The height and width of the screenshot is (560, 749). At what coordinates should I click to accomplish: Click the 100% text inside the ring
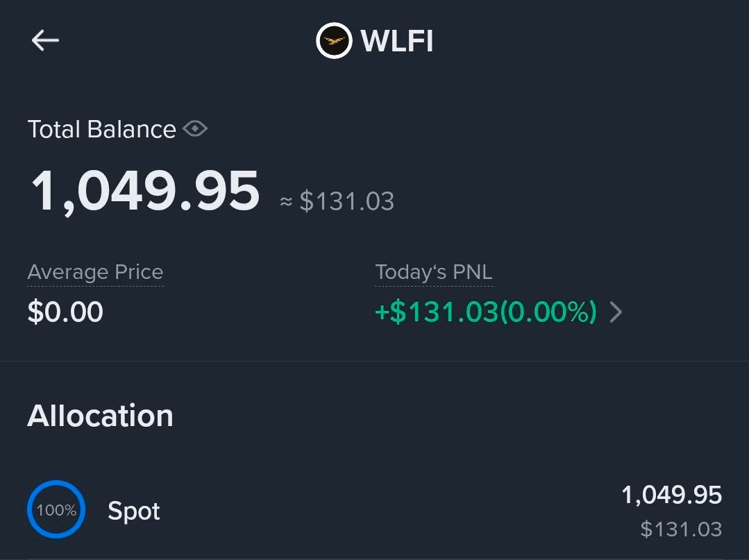coord(56,510)
